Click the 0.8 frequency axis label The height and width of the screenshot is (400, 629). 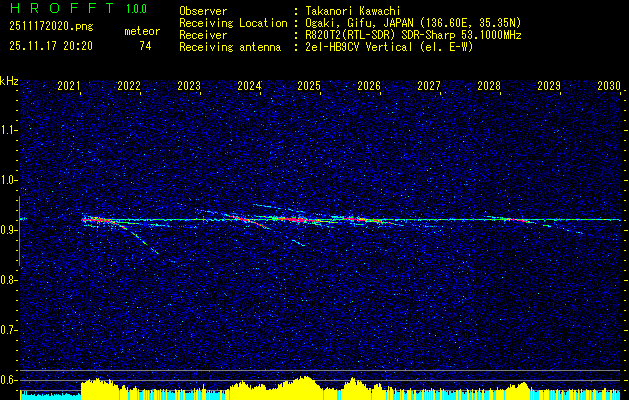[x=7, y=280]
